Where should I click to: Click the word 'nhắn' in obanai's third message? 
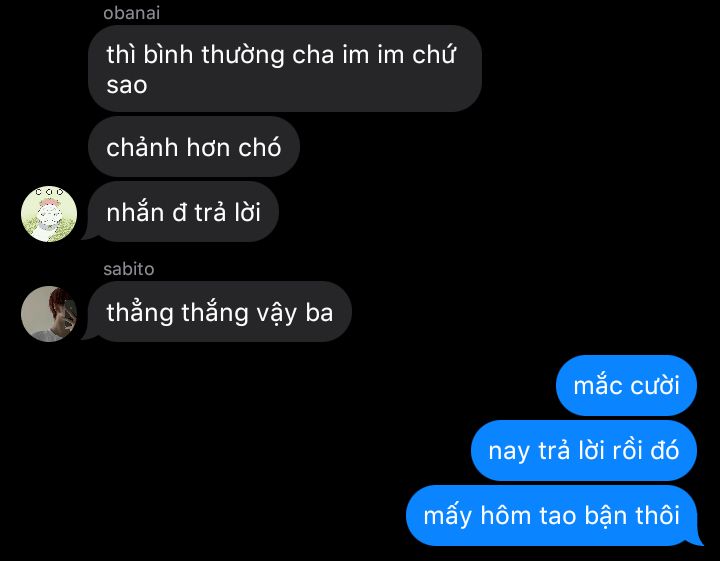[135, 213]
